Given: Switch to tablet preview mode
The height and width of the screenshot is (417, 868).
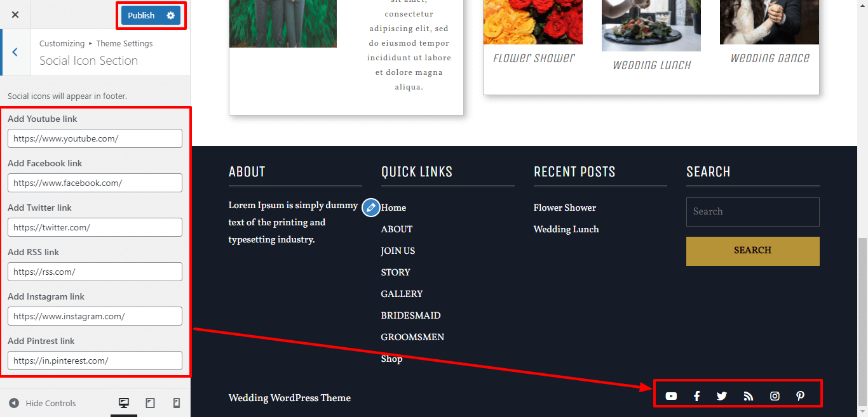Looking at the screenshot, I should (x=151, y=403).
